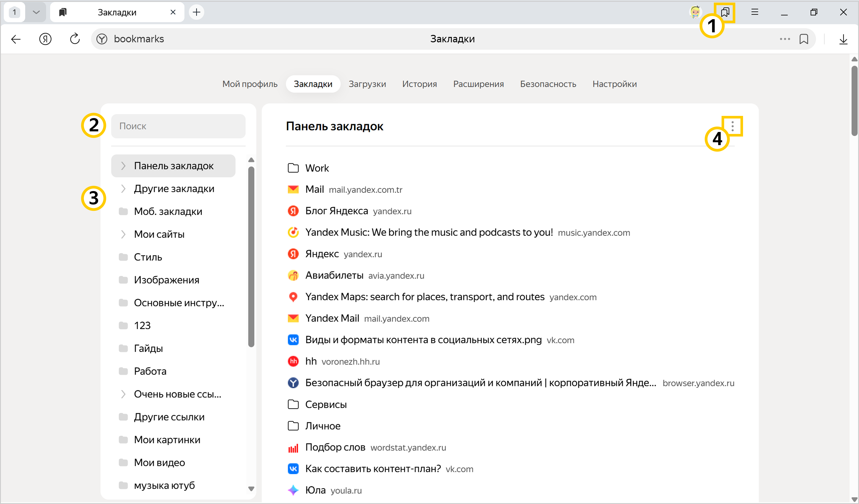Viewport: 859px width, 504px height.
Task: Open tab list dropdown arrow
Action: (36, 12)
